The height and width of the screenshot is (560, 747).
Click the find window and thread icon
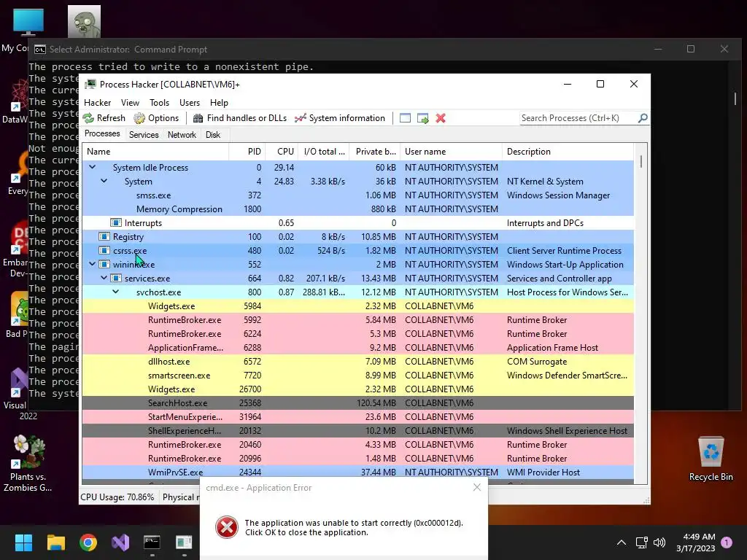click(422, 118)
